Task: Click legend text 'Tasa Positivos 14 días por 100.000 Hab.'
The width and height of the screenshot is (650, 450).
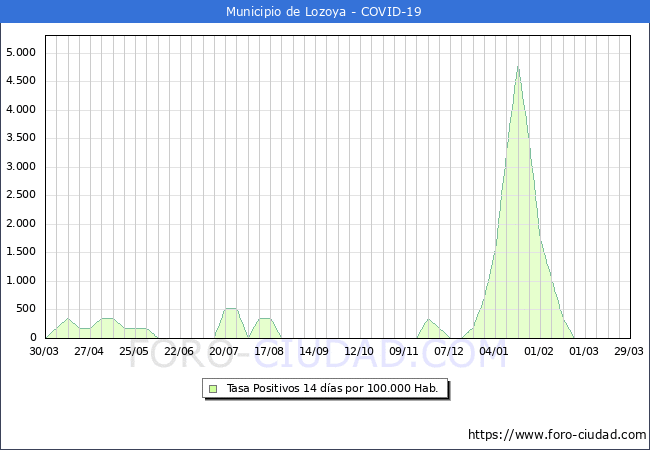Action: [x=332, y=388]
